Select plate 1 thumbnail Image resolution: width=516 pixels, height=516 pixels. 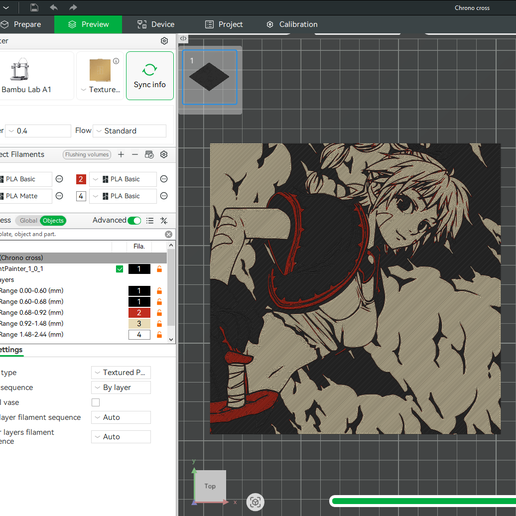point(210,77)
